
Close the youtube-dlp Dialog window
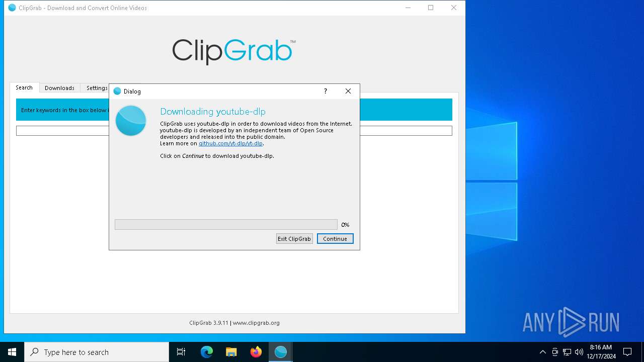[x=348, y=91]
